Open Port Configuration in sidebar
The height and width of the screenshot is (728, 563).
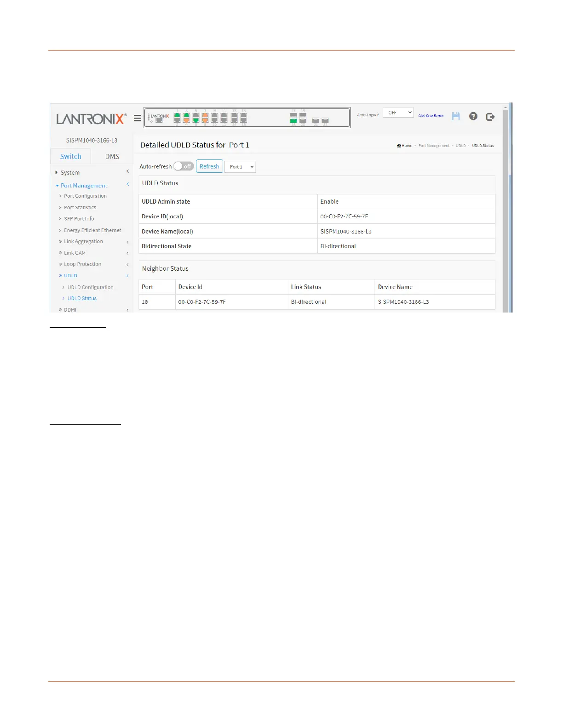85,196
